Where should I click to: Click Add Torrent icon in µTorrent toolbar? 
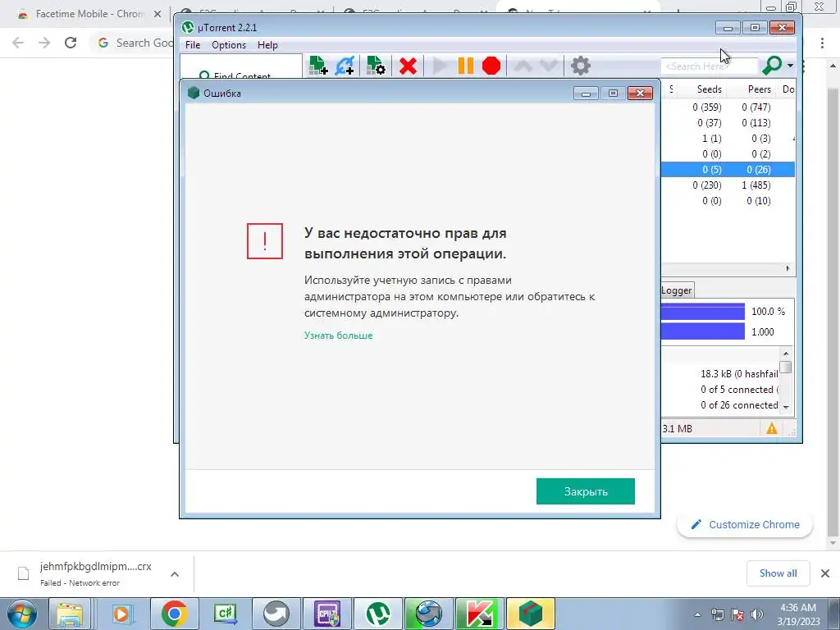pos(318,66)
